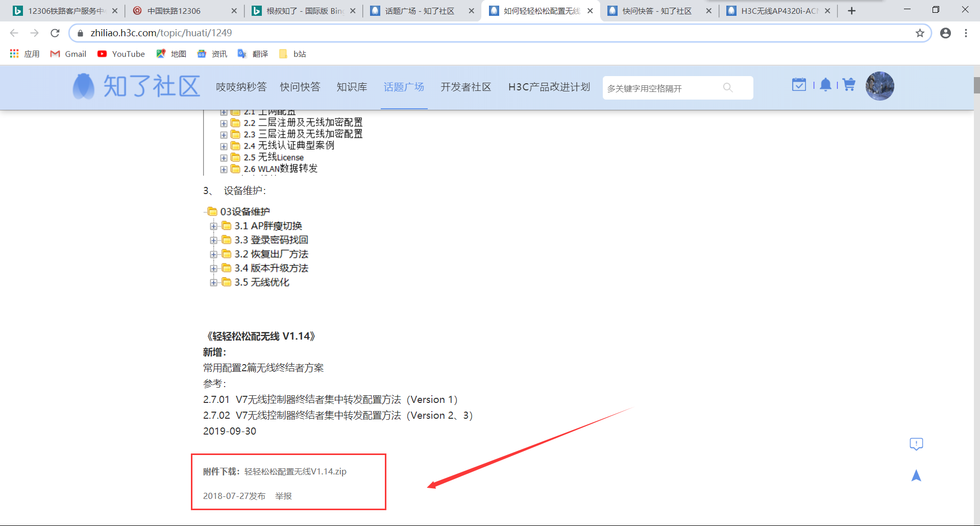
Task: Click the browser back arrow
Action: pyautogui.click(x=14, y=33)
